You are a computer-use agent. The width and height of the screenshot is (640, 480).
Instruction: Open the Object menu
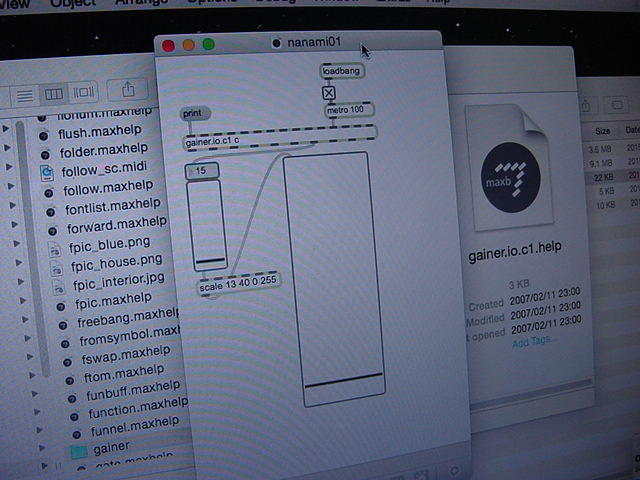73,3
